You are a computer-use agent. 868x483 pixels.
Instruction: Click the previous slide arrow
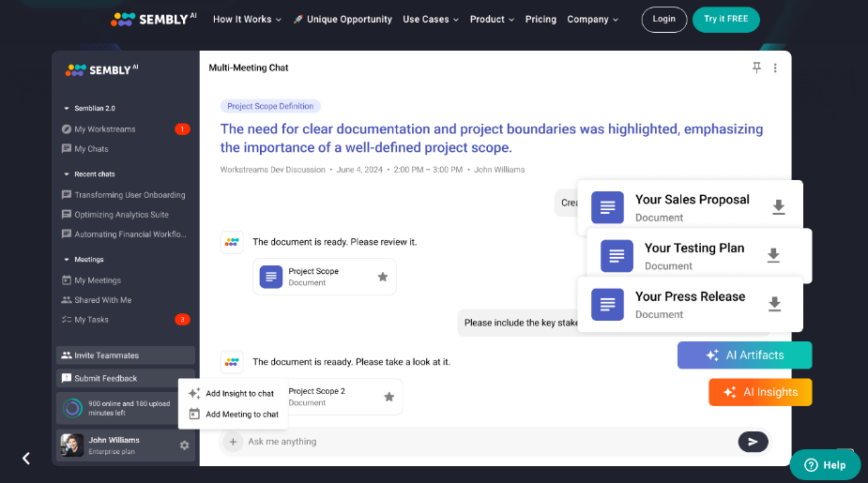point(26,458)
